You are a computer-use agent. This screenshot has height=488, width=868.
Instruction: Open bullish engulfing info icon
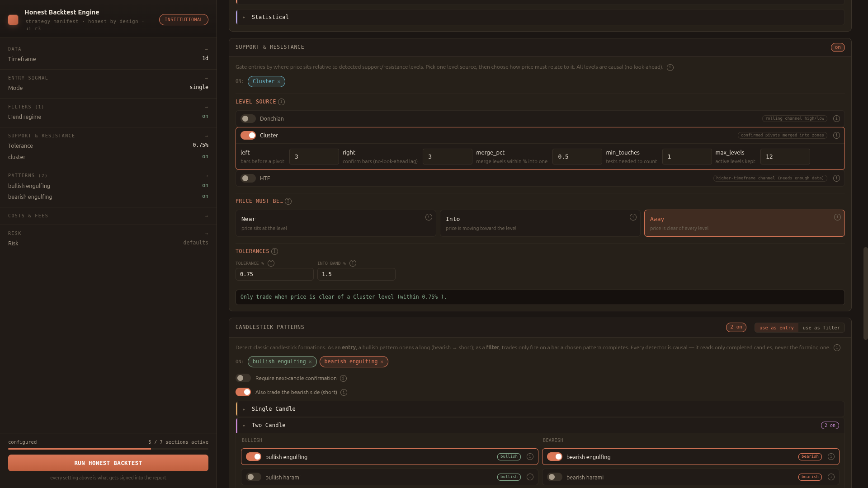[530, 457]
